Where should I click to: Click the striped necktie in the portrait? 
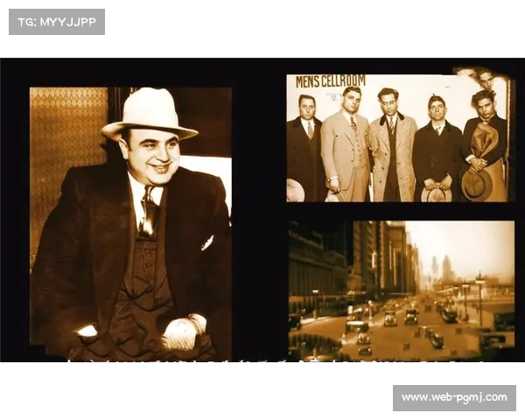click(x=149, y=210)
